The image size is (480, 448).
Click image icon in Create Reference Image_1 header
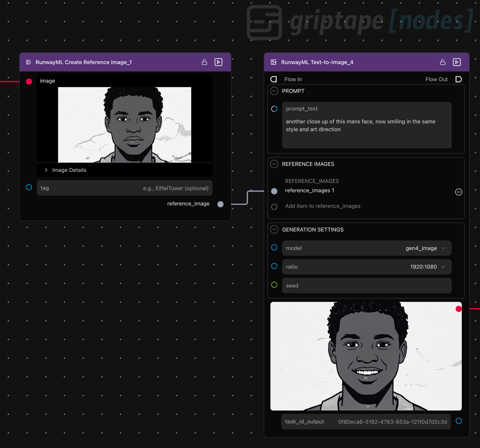(x=28, y=62)
